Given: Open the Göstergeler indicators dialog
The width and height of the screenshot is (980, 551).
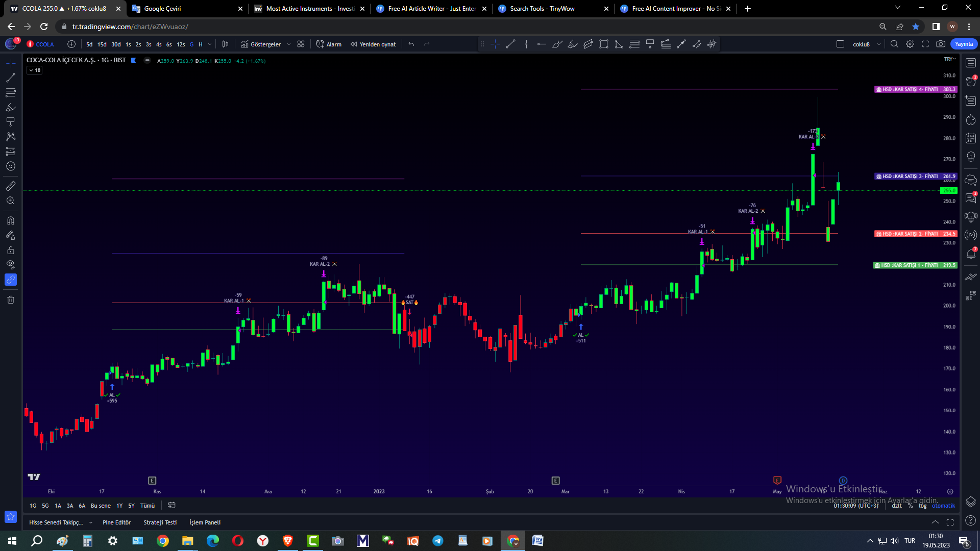Looking at the screenshot, I should (261, 44).
